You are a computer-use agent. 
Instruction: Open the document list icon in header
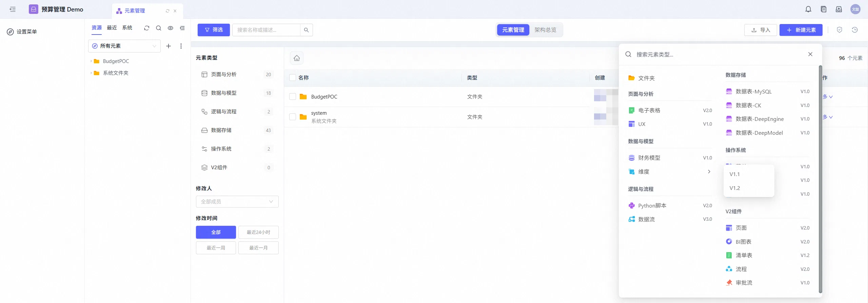tap(824, 9)
